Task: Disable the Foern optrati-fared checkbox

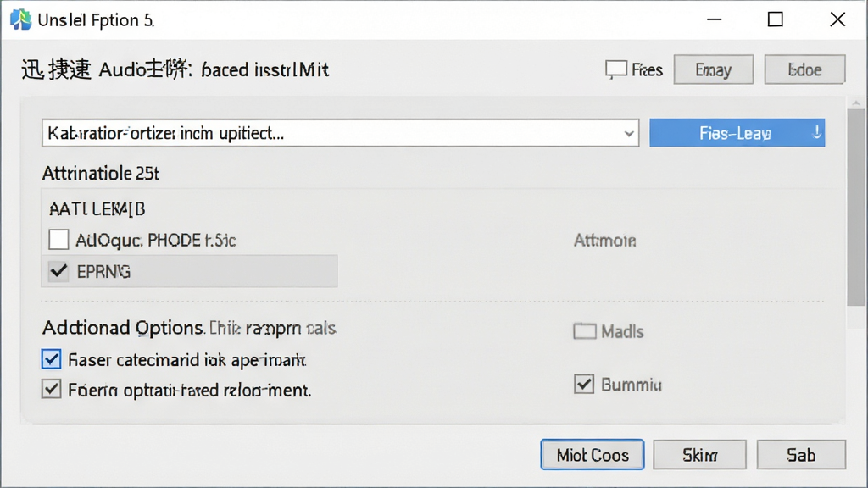Action: pyautogui.click(x=52, y=389)
